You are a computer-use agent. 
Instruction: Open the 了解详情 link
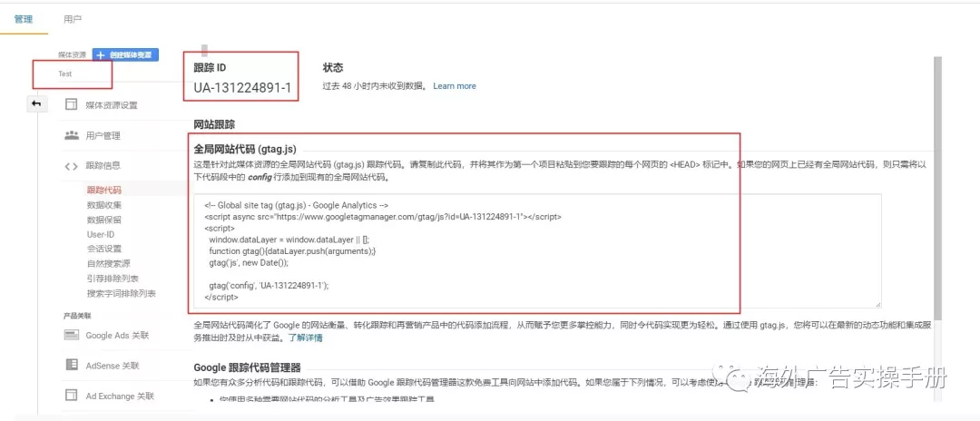tap(305, 338)
